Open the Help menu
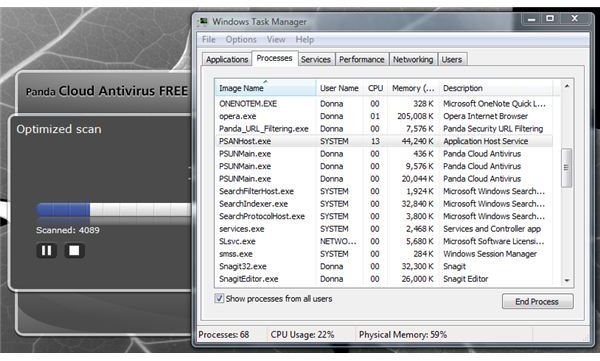600x361 pixels. click(x=305, y=39)
